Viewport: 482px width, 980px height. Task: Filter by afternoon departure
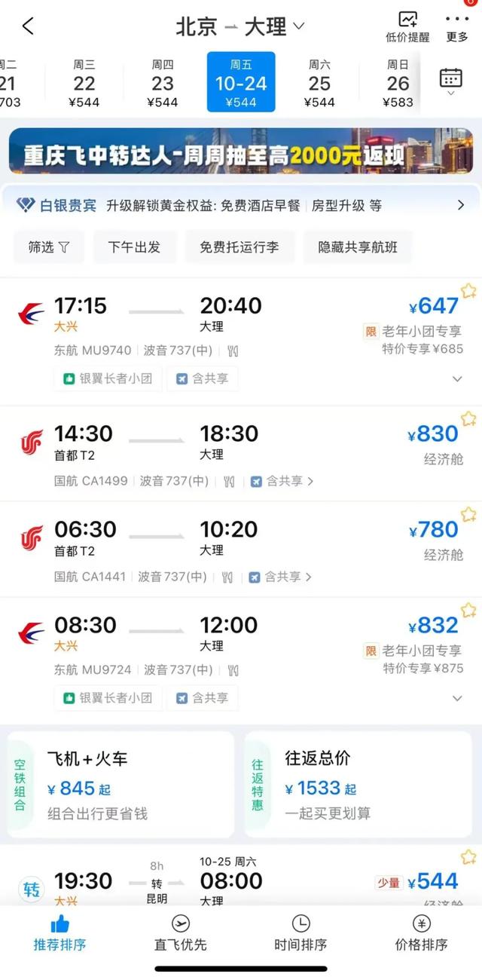click(134, 247)
